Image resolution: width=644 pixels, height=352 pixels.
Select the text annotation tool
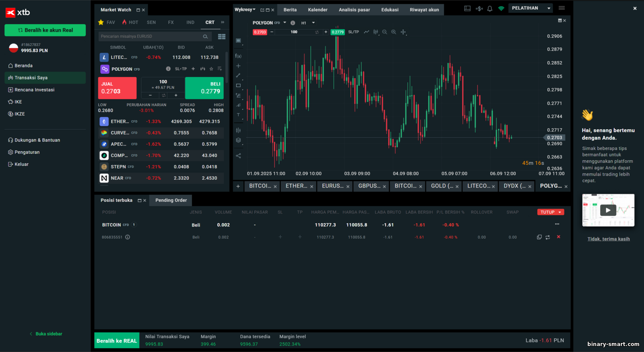click(238, 115)
